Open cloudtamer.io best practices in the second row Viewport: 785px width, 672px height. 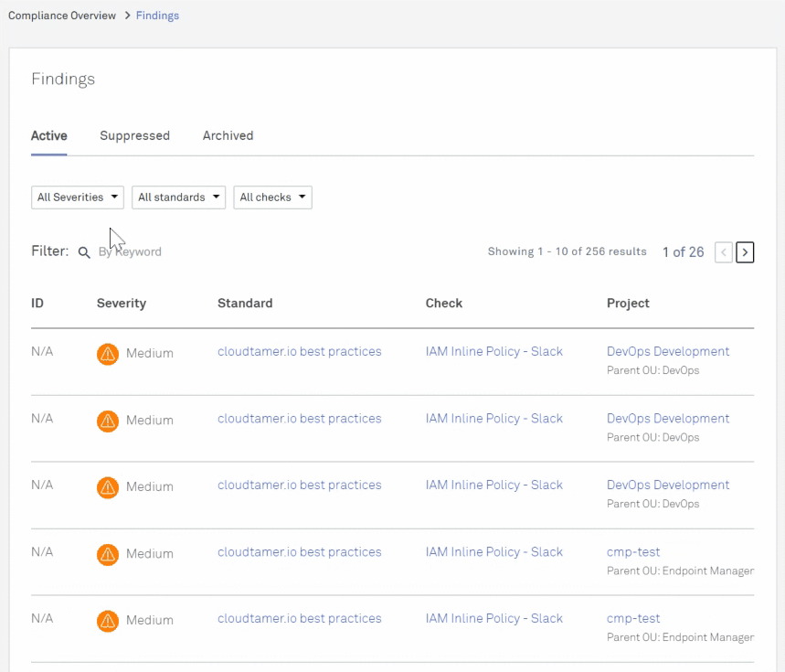pyautogui.click(x=300, y=419)
